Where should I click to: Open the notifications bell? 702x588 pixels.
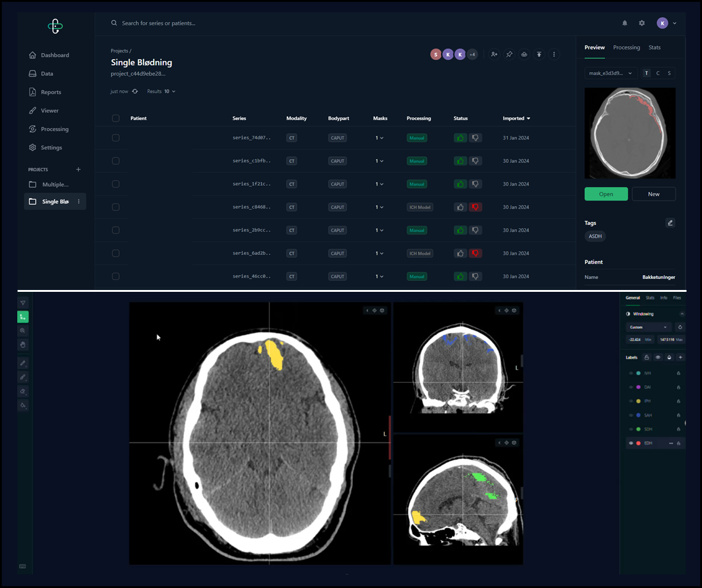coord(624,23)
